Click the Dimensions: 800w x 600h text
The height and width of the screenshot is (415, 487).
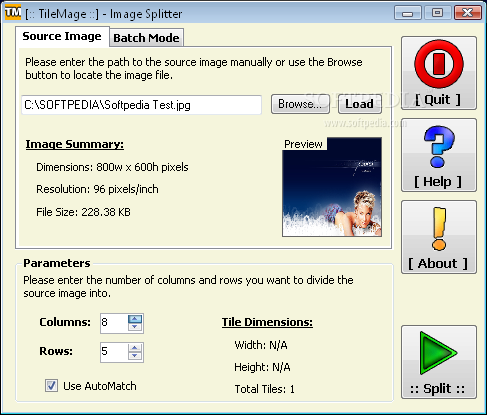112,167
